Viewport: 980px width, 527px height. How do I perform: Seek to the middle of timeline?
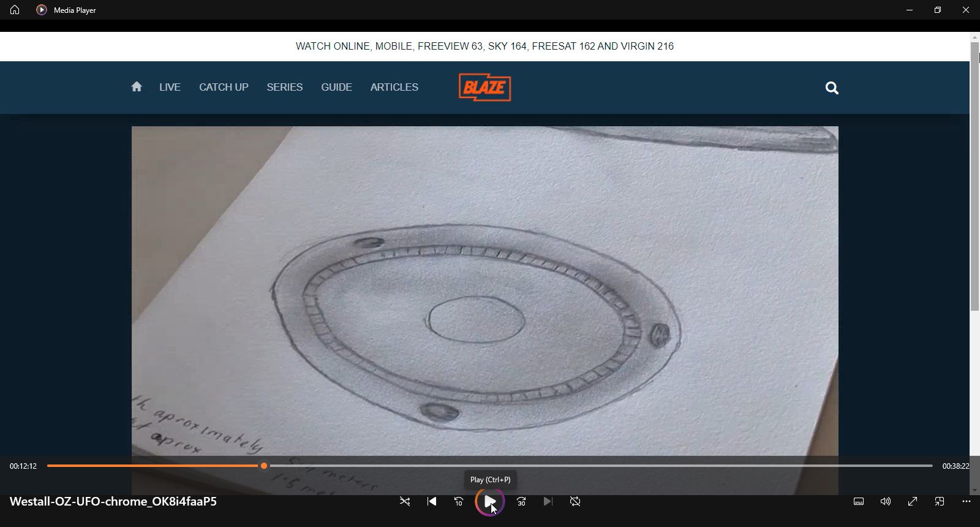[x=490, y=466]
